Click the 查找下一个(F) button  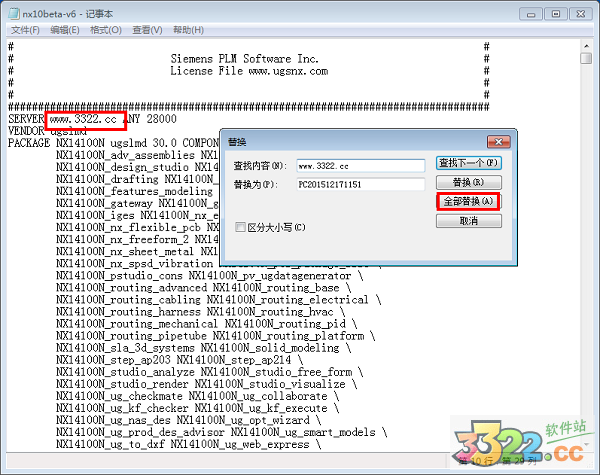click(x=468, y=163)
